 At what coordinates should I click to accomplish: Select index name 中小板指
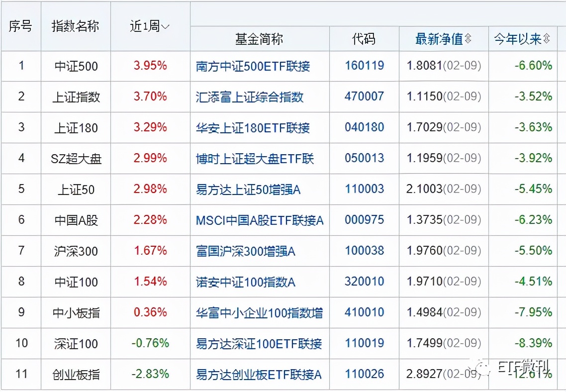coord(76,313)
